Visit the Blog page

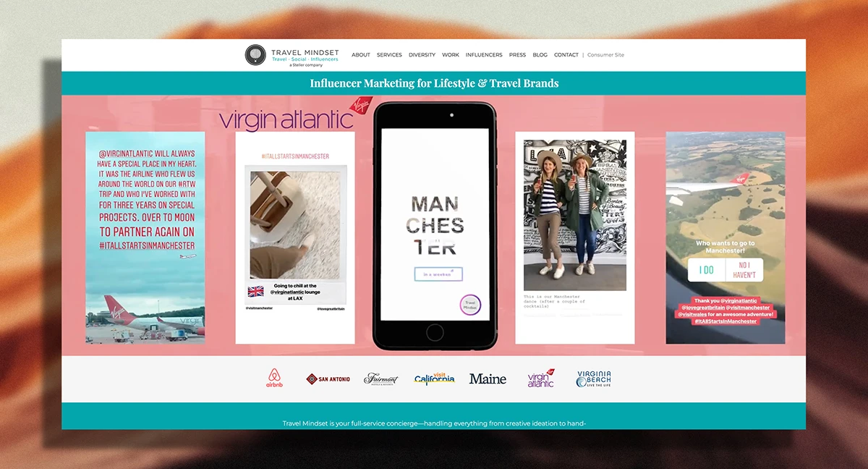(540, 55)
